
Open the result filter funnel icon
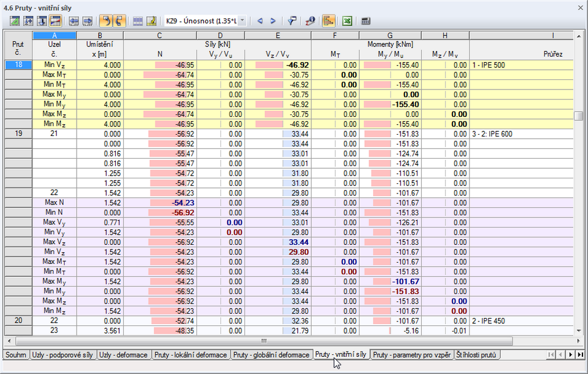[291, 21]
